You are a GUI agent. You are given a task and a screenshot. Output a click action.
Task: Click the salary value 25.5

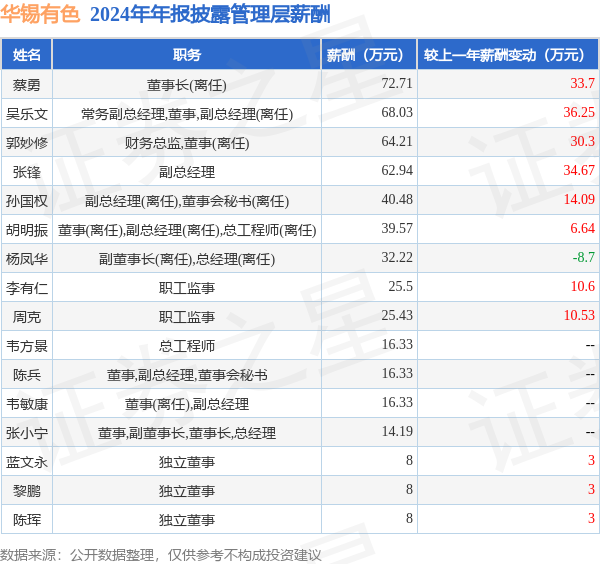tap(400, 287)
